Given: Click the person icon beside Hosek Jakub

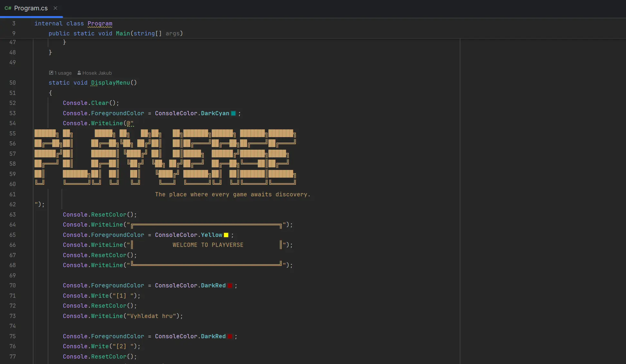Looking at the screenshot, I should (x=80, y=73).
